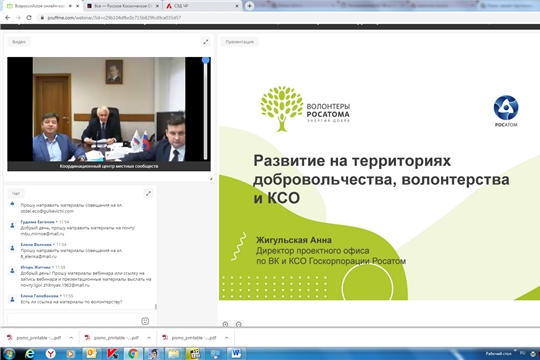Select the Чат panel label
This screenshot has width=540, height=360.
pyautogui.click(x=16, y=194)
